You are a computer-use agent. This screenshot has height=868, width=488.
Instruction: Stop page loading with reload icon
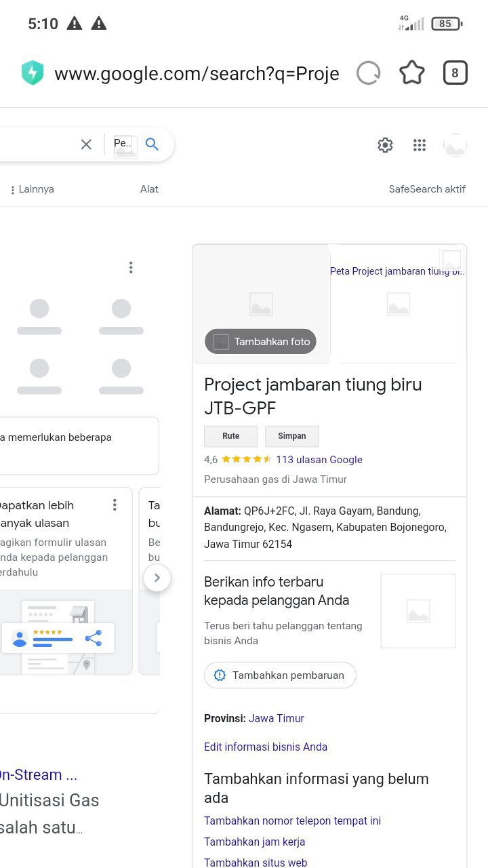(x=369, y=73)
